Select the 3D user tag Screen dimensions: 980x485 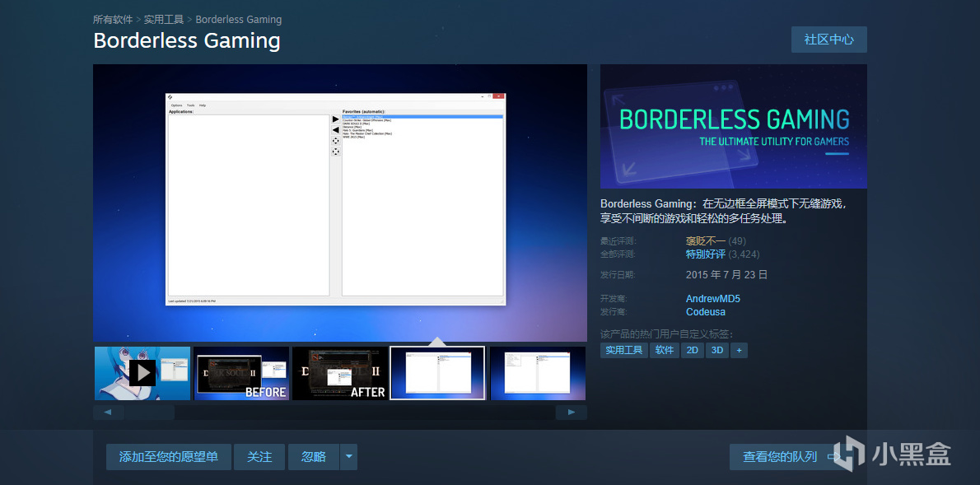(716, 350)
